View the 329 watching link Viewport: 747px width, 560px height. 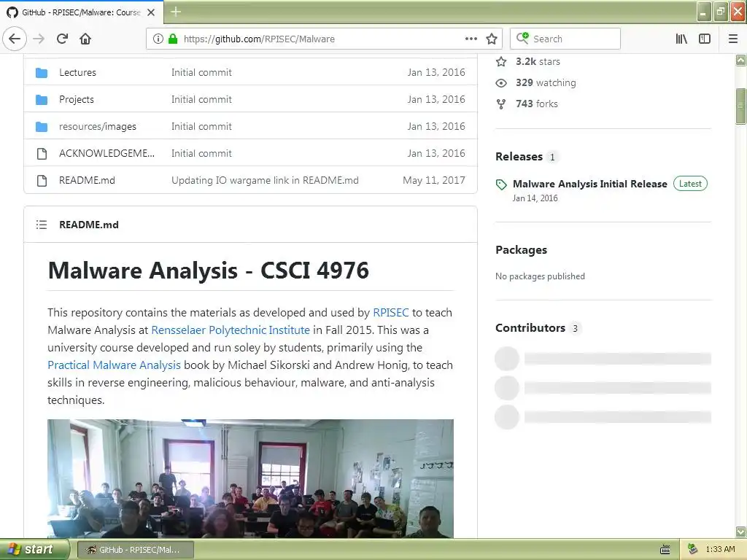pos(546,83)
